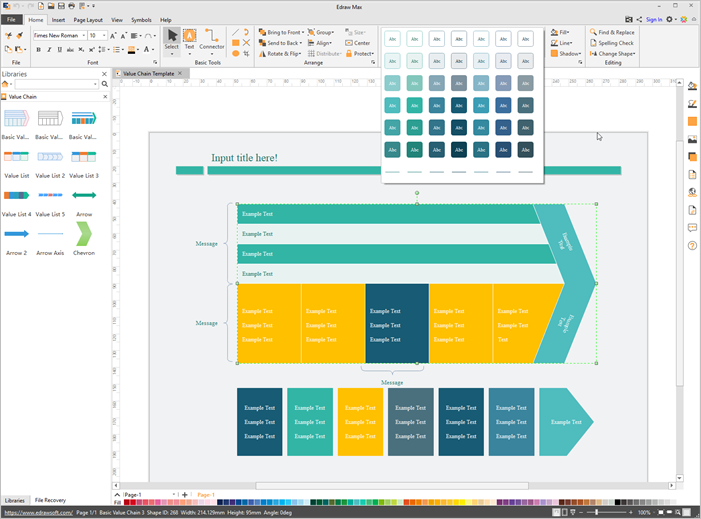The image size is (701, 519).
Task: Select the Connector tool
Action: [x=212, y=40]
